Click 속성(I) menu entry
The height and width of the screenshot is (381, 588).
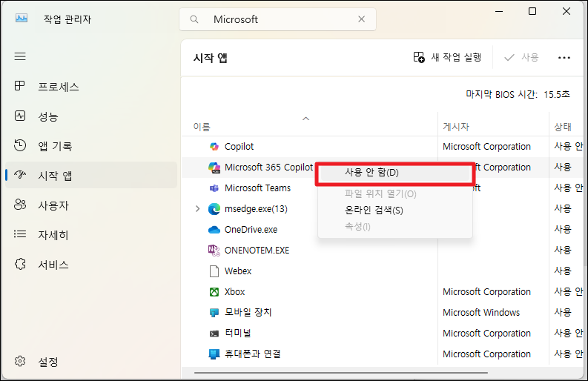point(395,227)
